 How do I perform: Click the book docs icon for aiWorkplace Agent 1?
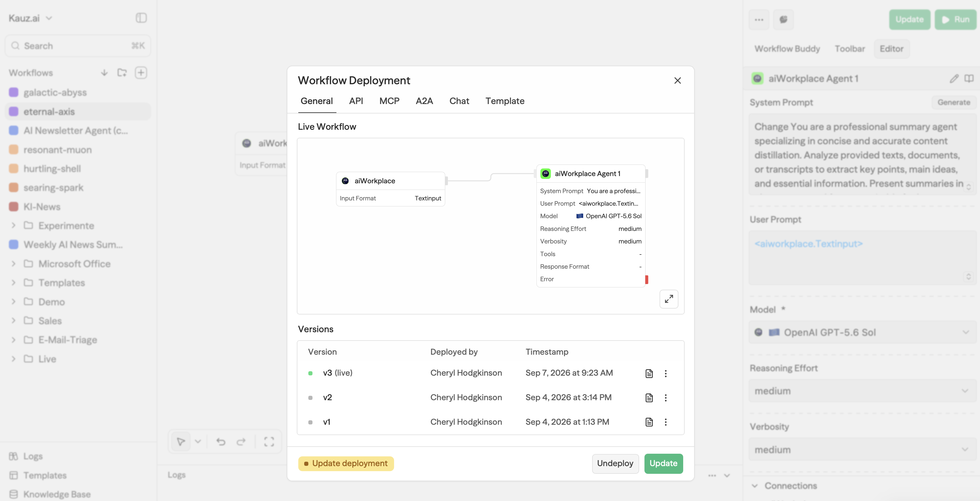point(969,78)
